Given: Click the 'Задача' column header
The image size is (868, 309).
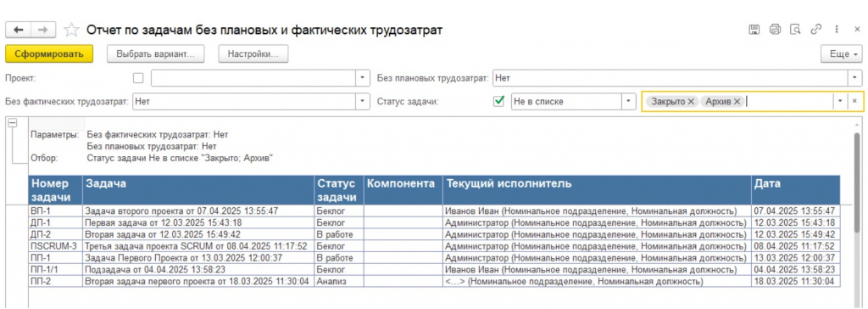Looking at the screenshot, I should tap(198, 190).
